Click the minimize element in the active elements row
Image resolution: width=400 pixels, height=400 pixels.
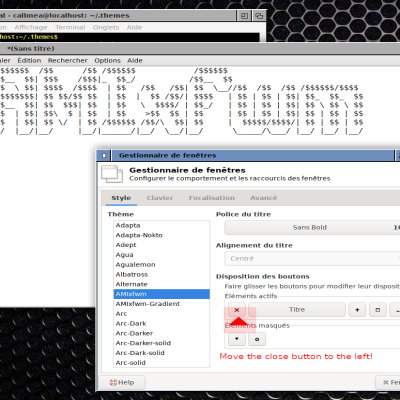click(395, 310)
